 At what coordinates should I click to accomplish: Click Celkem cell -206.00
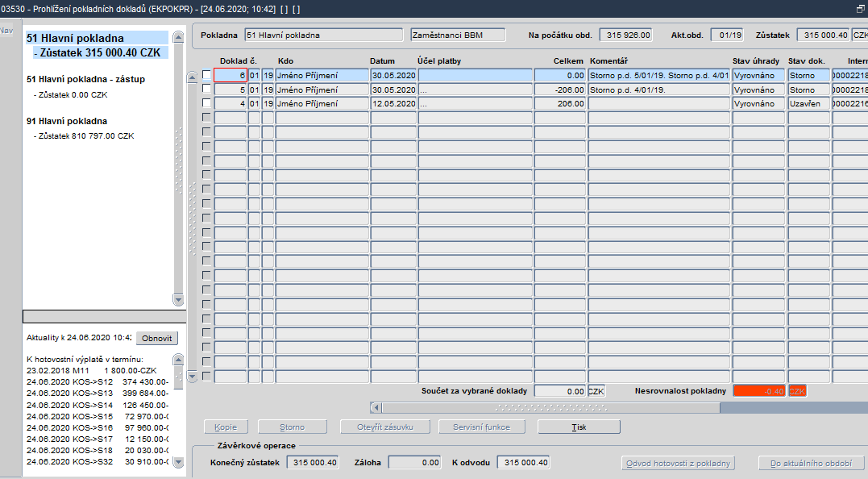tap(559, 90)
